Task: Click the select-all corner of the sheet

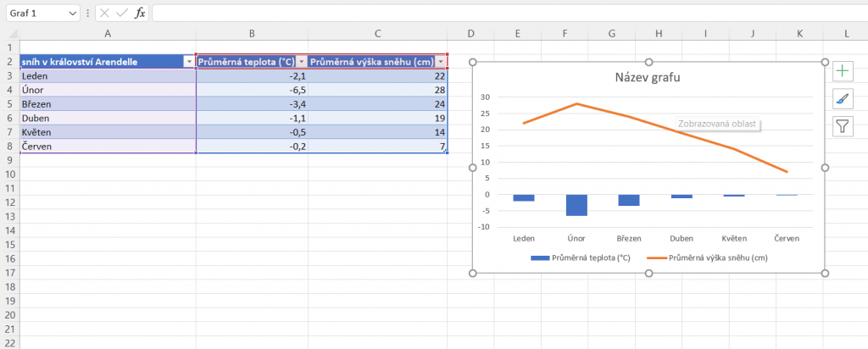Action: coord(9,33)
